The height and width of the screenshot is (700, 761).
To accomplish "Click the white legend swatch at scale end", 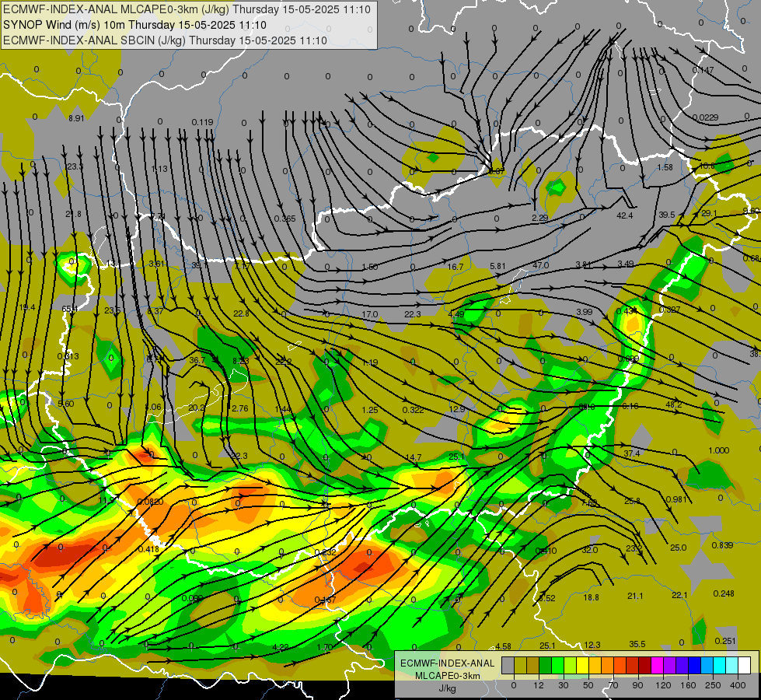I will [x=744, y=665].
